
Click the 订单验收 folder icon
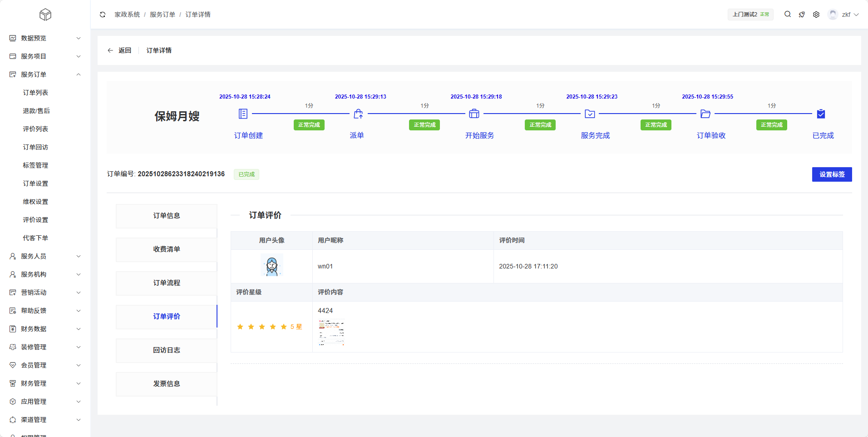click(705, 114)
